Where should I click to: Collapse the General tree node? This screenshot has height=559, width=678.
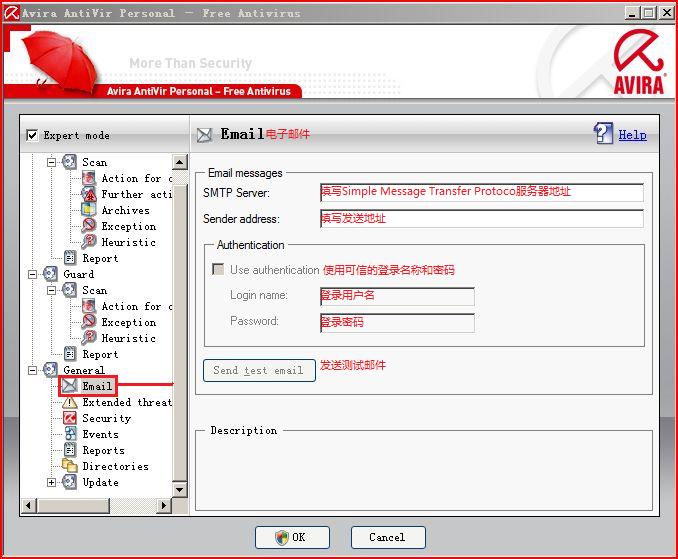point(32,371)
